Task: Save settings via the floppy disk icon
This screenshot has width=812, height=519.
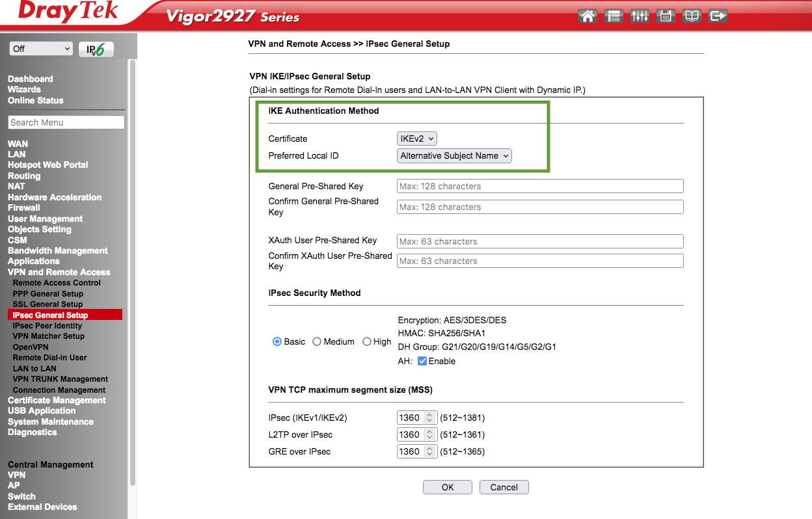Action: pos(666,16)
